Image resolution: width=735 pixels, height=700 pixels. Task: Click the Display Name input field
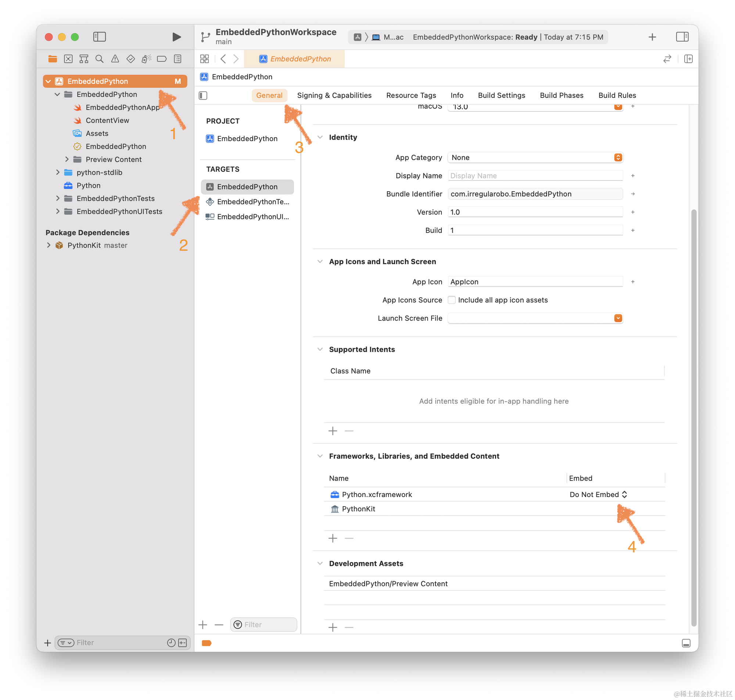[535, 176]
